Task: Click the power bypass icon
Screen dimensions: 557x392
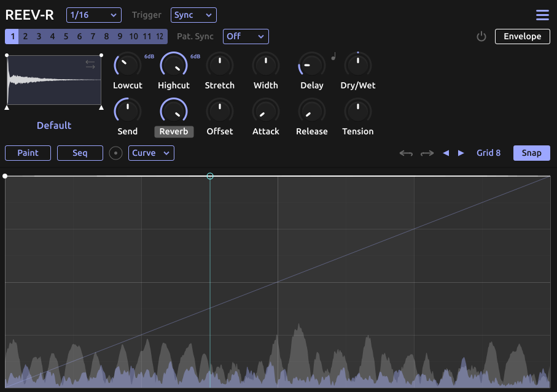Action: (x=481, y=37)
